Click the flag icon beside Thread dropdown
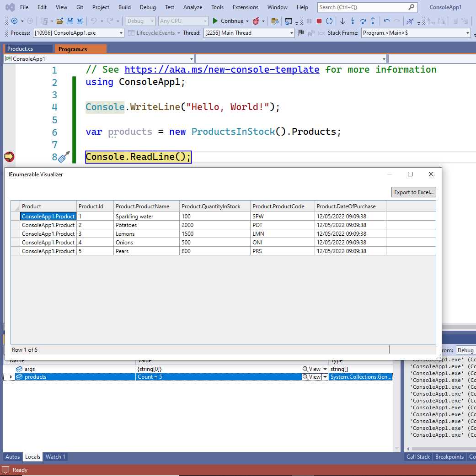 tap(301, 33)
